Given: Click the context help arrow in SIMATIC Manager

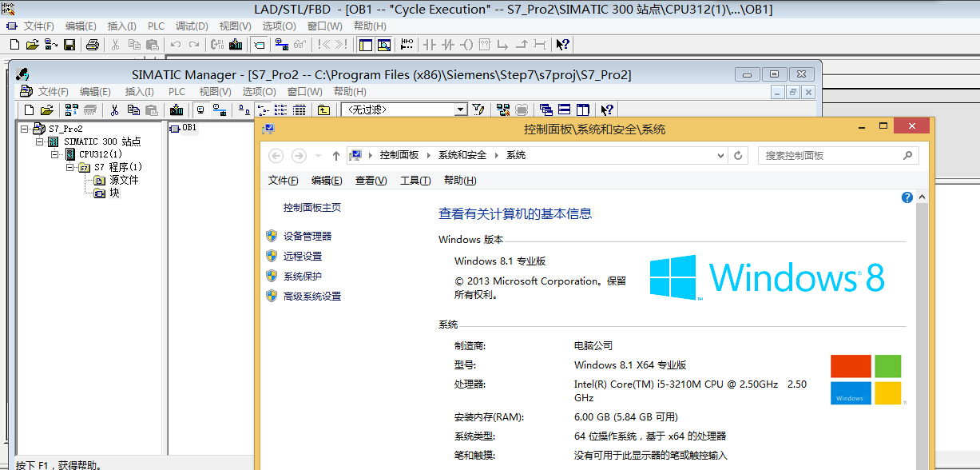Looking at the screenshot, I should pos(607,110).
